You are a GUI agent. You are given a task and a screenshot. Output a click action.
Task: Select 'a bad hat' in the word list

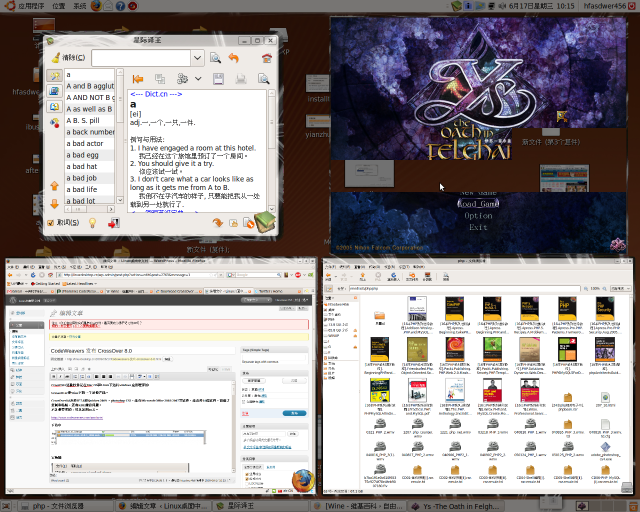(89, 166)
